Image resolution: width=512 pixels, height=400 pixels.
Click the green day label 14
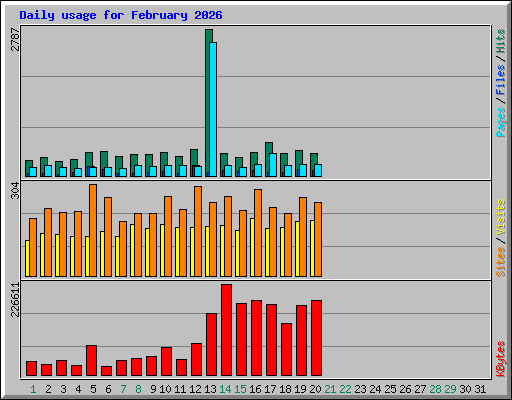tap(225, 389)
